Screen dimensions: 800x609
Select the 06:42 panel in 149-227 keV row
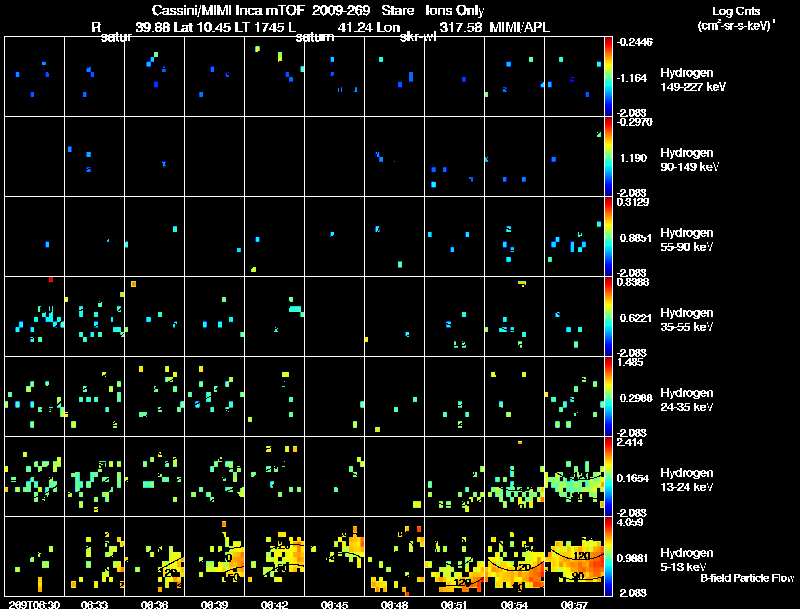(274, 77)
